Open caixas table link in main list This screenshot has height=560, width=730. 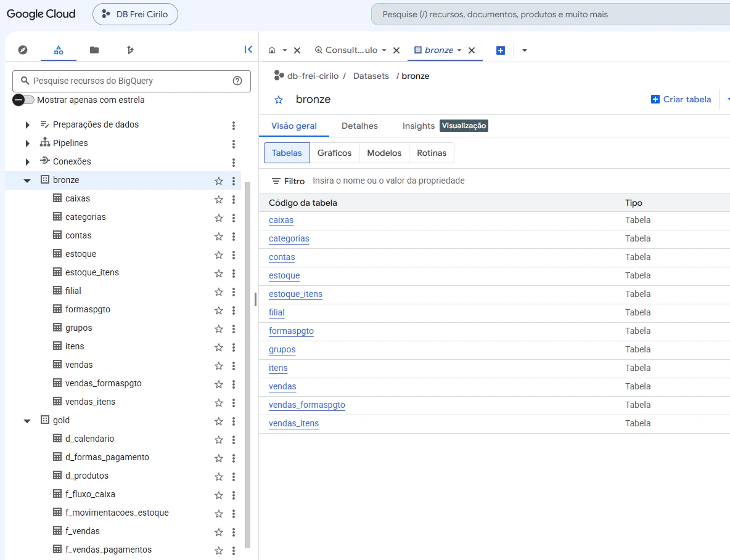pyautogui.click(x=281, y=220)
